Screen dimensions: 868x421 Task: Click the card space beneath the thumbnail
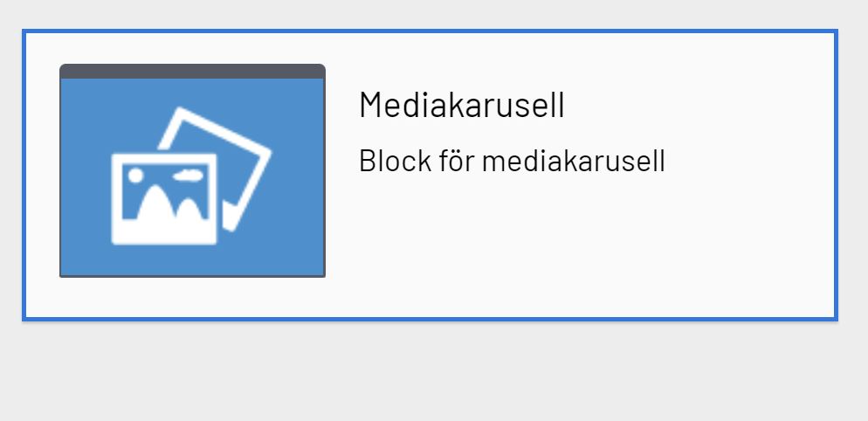tap(192, 297)
